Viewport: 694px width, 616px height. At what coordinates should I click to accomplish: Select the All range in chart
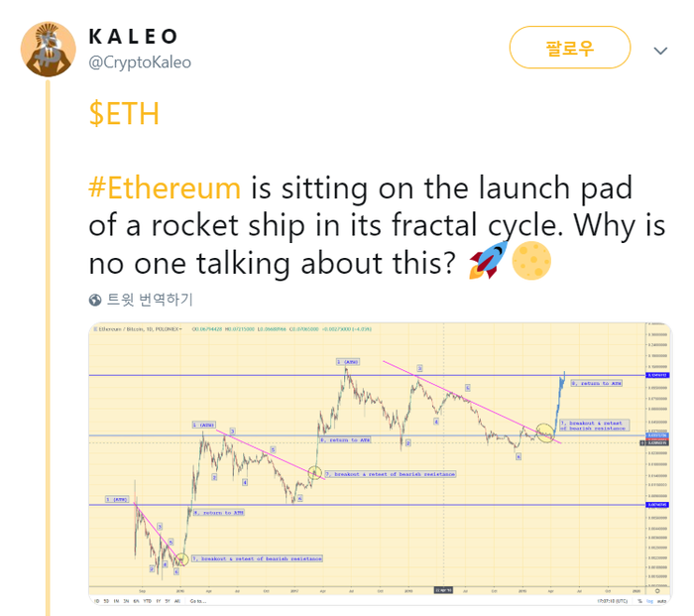coord(177,601)
